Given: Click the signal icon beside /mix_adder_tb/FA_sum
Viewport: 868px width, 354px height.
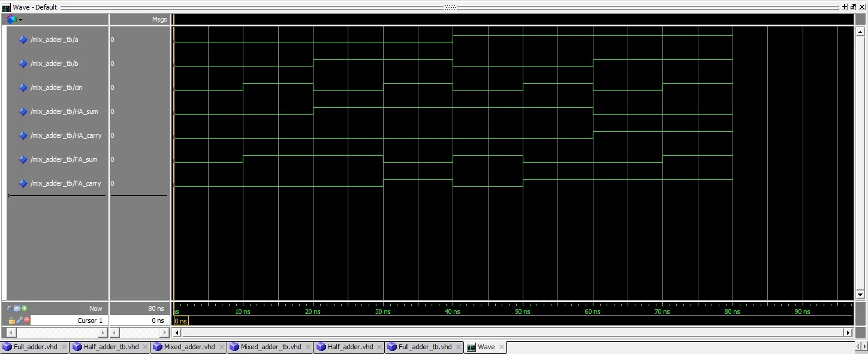Looking at the screenshot, I should [23, 159].
